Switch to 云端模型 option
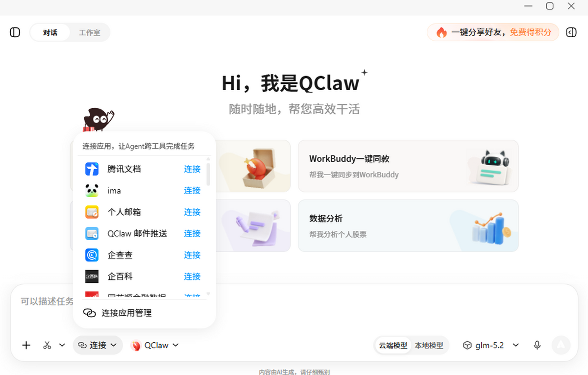The height and width of the screenshot is (375, 588). [393, 345]
